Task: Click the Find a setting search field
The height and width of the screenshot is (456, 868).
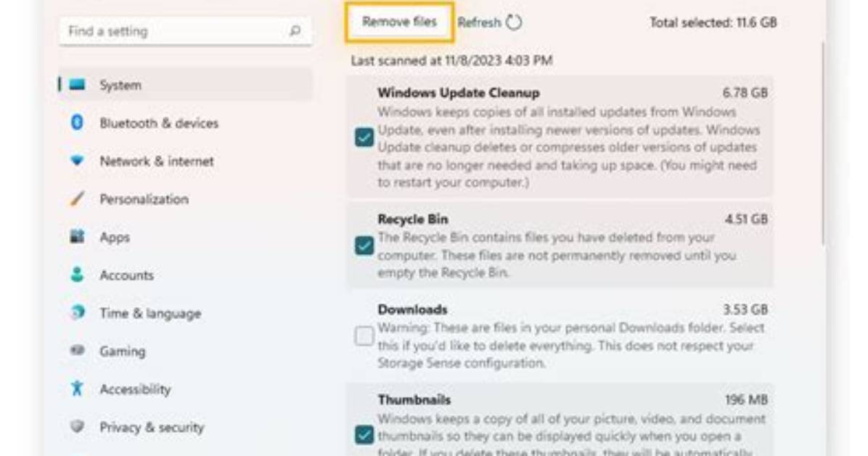Action: [x=186, y=31]
